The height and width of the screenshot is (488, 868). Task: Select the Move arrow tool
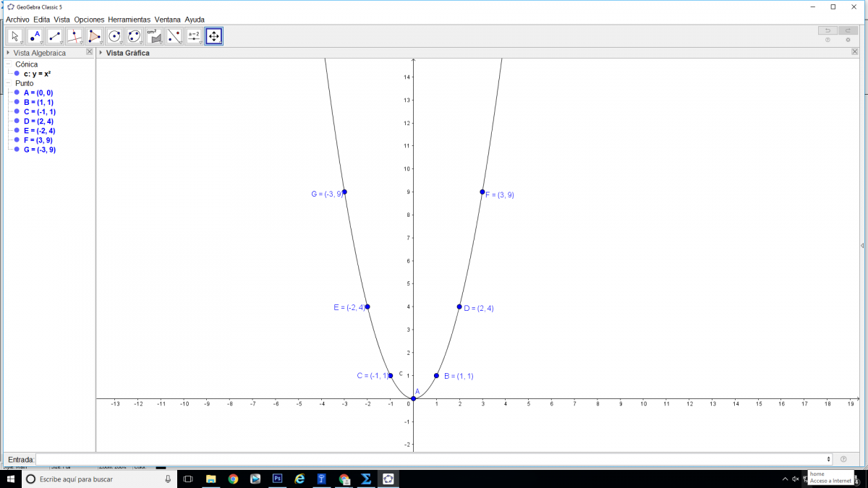pos(14,36)
